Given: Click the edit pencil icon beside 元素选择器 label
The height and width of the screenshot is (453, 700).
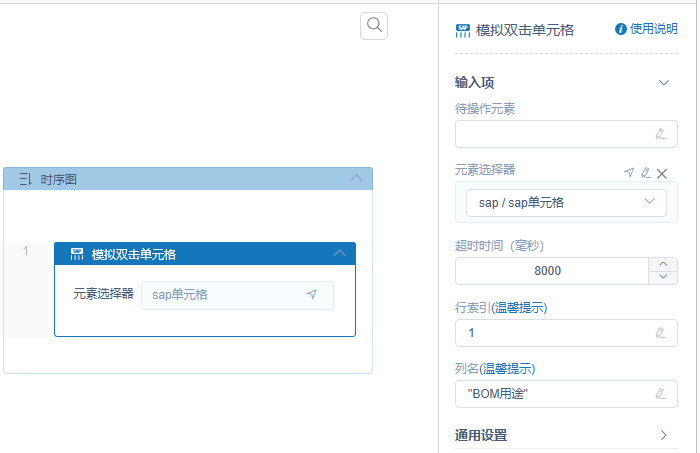Looking at the screenshot, I should tap(645, 173).
